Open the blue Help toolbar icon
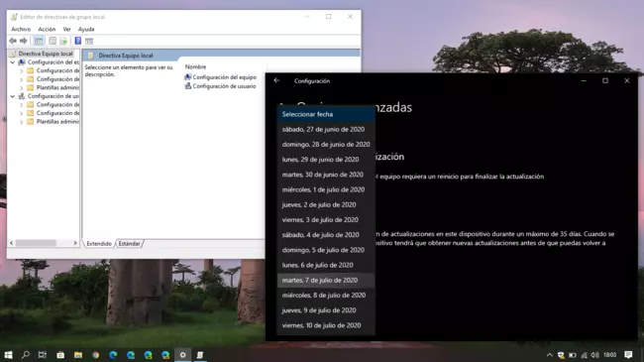Screen dimensions: 644x362 77,41
